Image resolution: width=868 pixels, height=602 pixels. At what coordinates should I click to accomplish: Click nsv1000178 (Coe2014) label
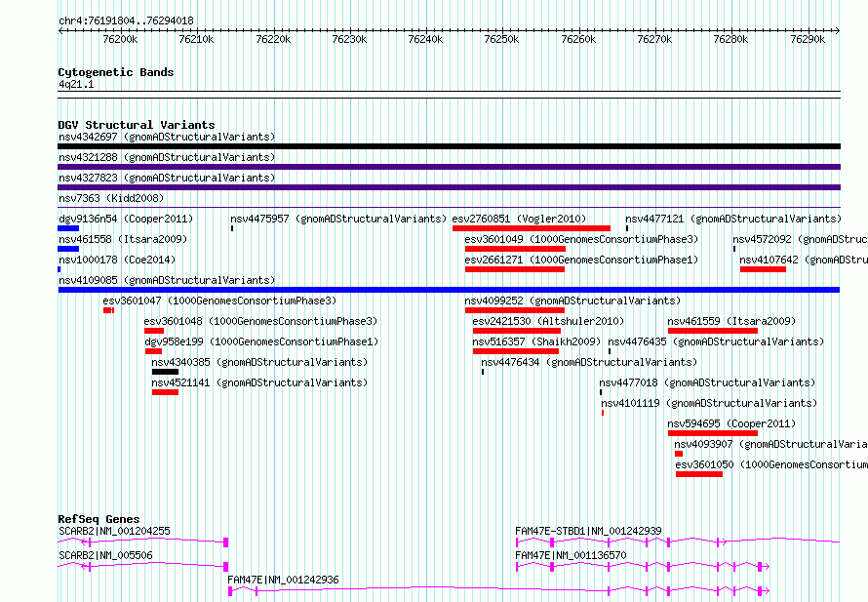pyautogui.click(x=117, y=260)
